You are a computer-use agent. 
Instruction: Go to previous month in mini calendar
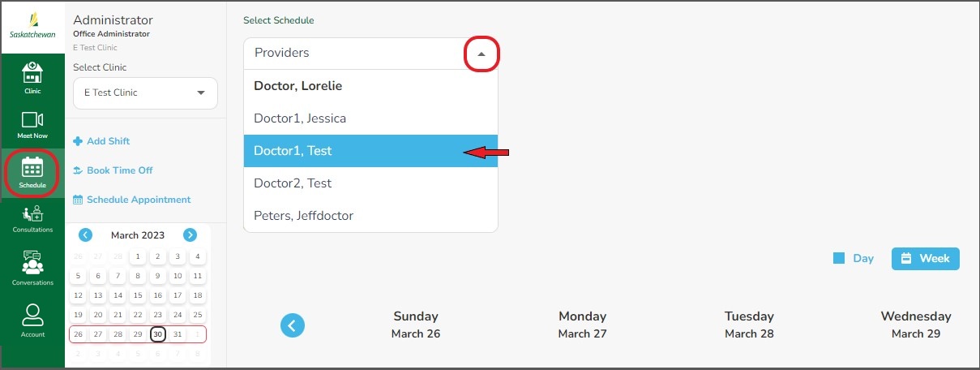point(85,235)
